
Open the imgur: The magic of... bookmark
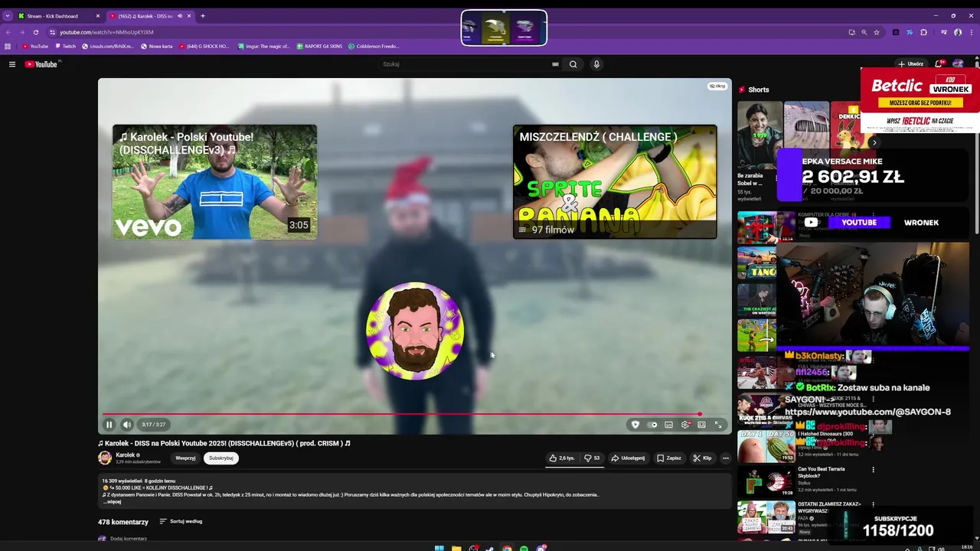pyautogui.click(x=264, y=47)
